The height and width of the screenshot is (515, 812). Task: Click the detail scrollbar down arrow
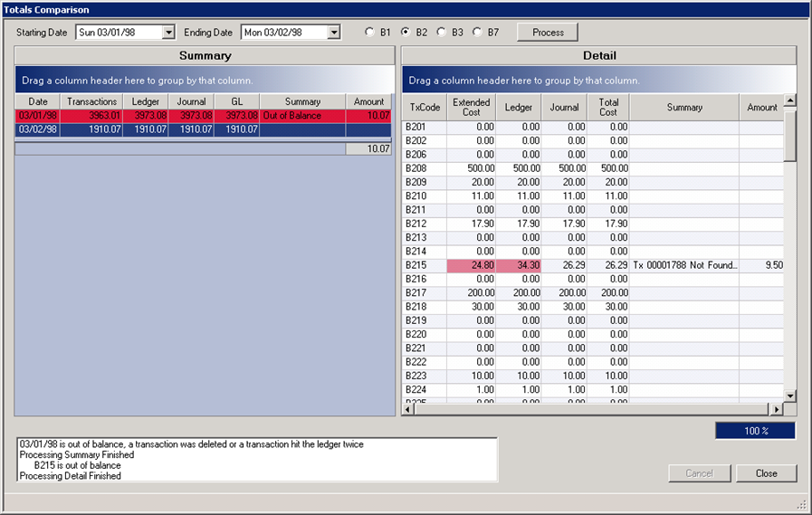click(x=789, y=396)
